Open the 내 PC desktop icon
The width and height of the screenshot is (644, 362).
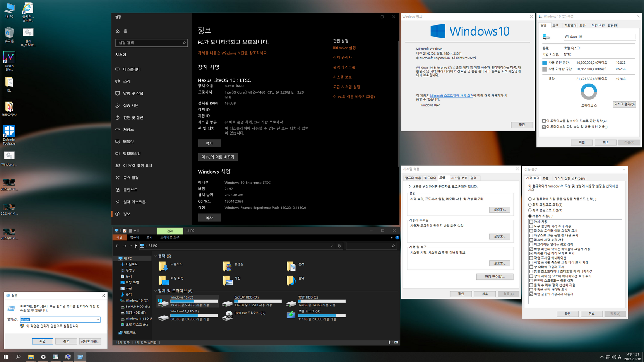coord(9,10)
